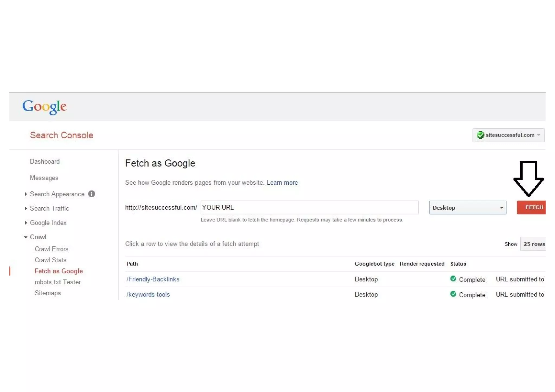This screenshot has height=392, width=555.
Task: Click the green verified checkmark on sitesuccessful.com
Action: tap(480, 135)
